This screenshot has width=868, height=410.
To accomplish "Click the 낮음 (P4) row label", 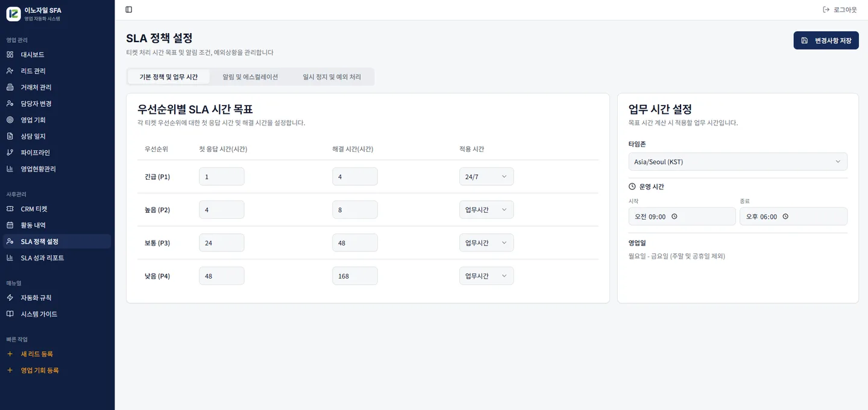I will click(157, 276).
